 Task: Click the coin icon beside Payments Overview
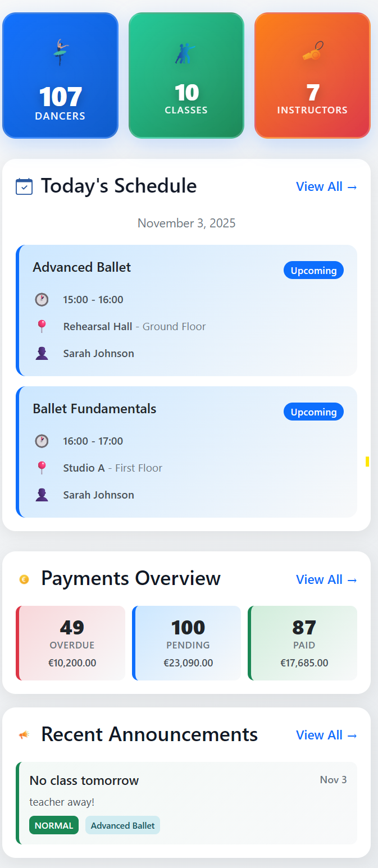24,579
